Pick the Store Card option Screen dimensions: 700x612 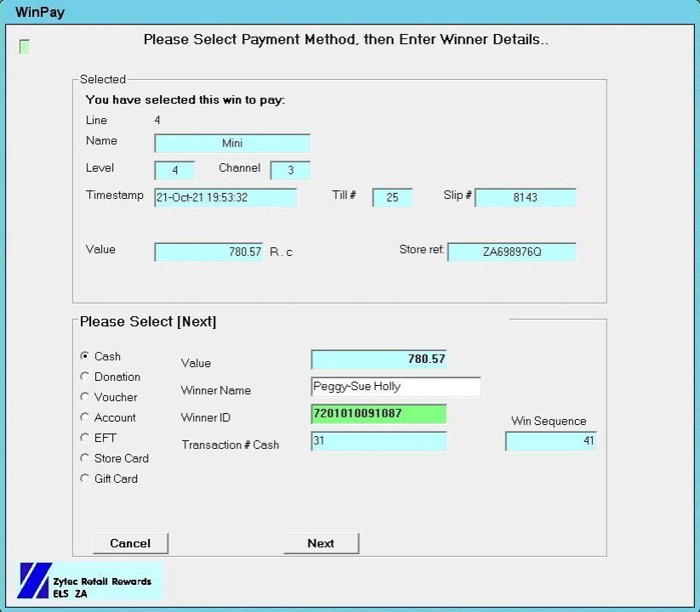tap(84, 458)
